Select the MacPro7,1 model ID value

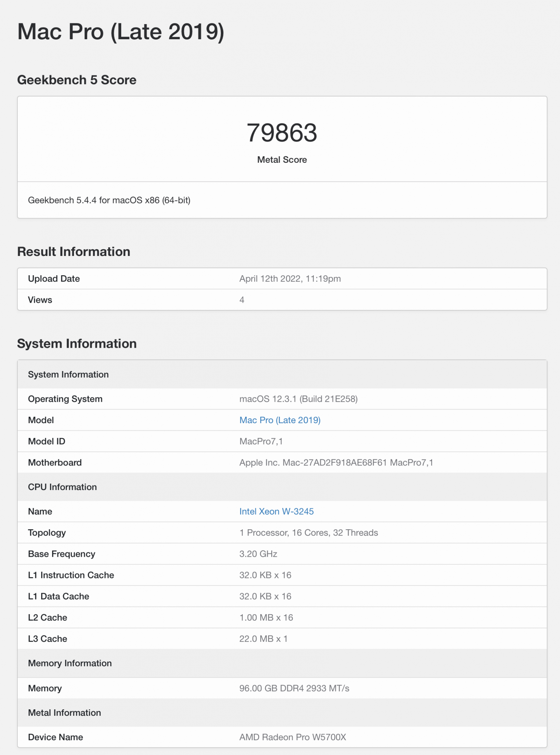click(x=261, y=441)
